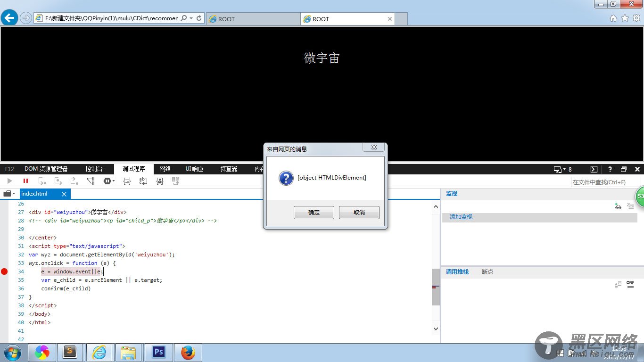Click the 取消 button in the dialog
This screenshot has width=644, height=362.
coord(359,213)
